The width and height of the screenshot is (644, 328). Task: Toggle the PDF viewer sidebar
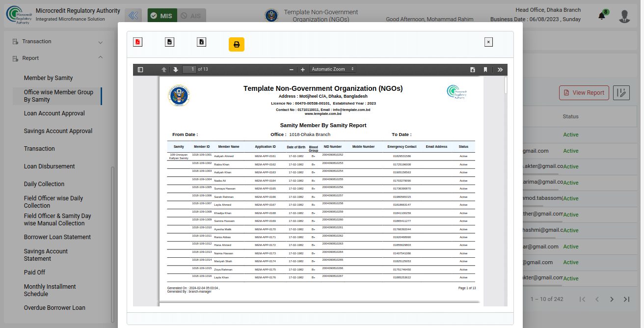click(x=140, y=70)
